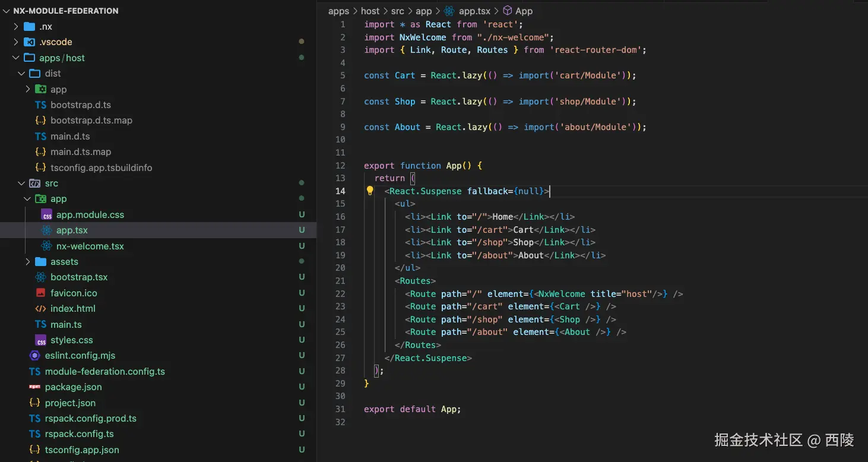The height and width of the screenshot is (462, 868).
Task: Click the npm icon beside package.json
Action: click(x=35, y=387)
